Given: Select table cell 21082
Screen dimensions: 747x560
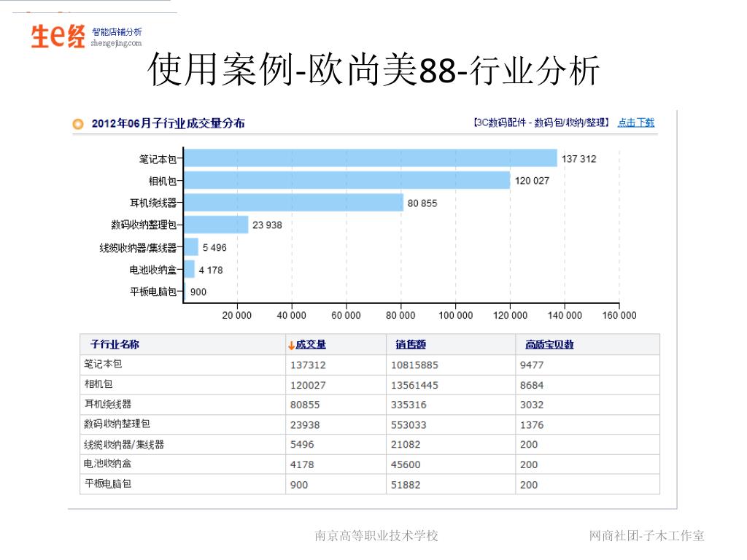Looking at the screenshot, I should pos(406,444).
